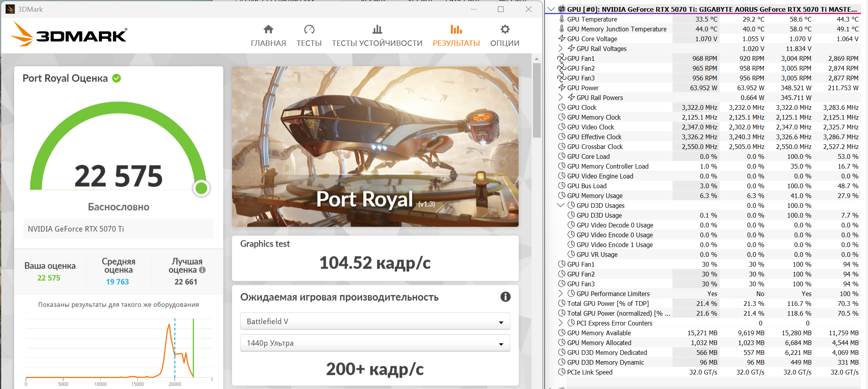Click the icon for Total GPU Power [% of TDP]
The height and width of the screenshot is (389, 868).
(x=562, y=303)
